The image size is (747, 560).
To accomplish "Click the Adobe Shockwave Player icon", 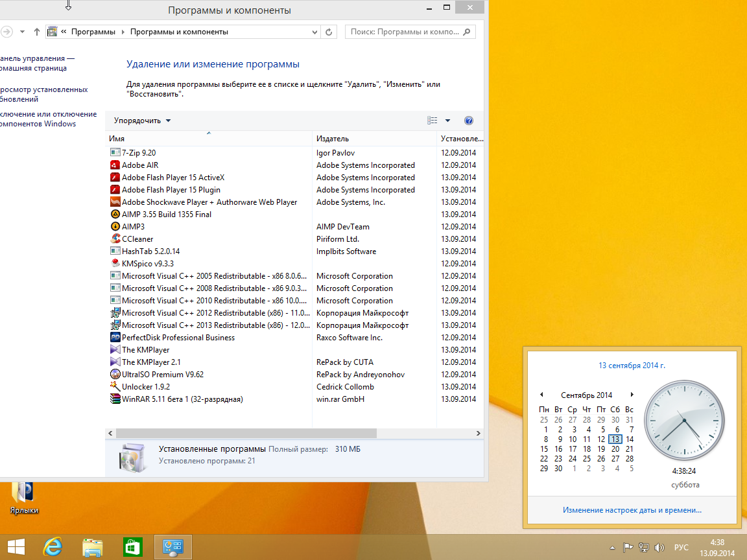I will point(115,202).
